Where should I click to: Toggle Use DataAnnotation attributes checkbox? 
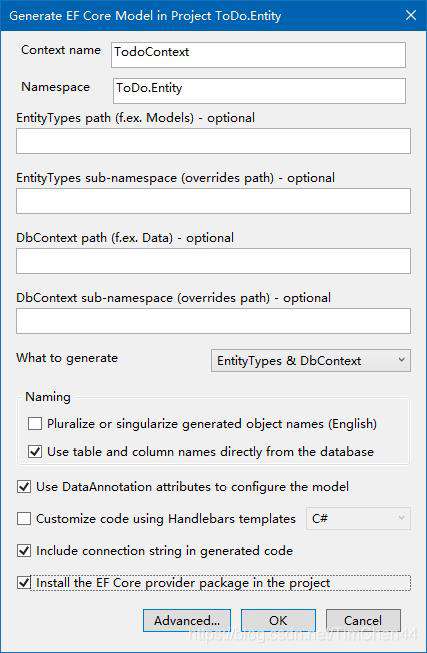pyautogui.click(x=24, y=486)
